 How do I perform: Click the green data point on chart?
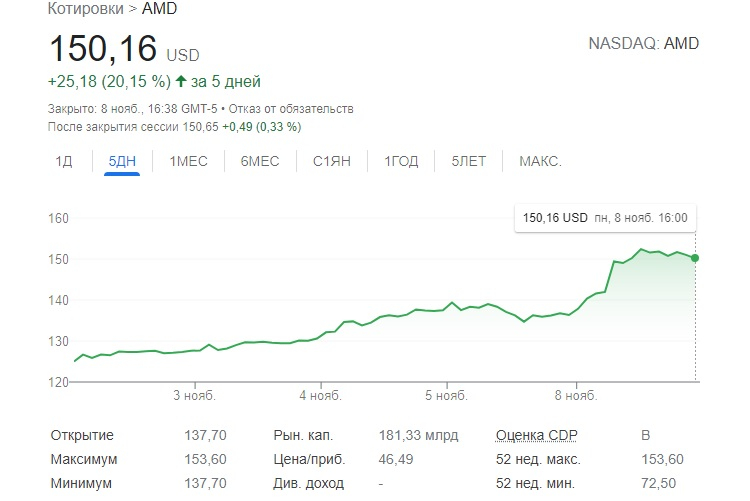tap(695, 258)
